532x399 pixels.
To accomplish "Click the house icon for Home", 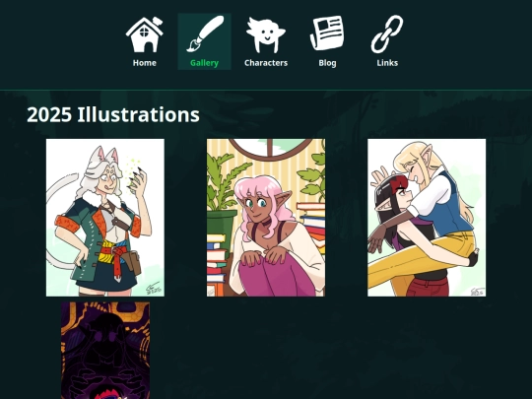I will pos(145,34).
